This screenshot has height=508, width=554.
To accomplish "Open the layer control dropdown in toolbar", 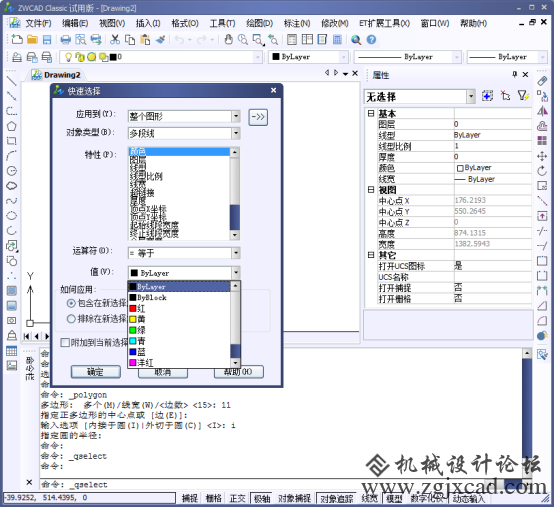I will click(258, 57).
